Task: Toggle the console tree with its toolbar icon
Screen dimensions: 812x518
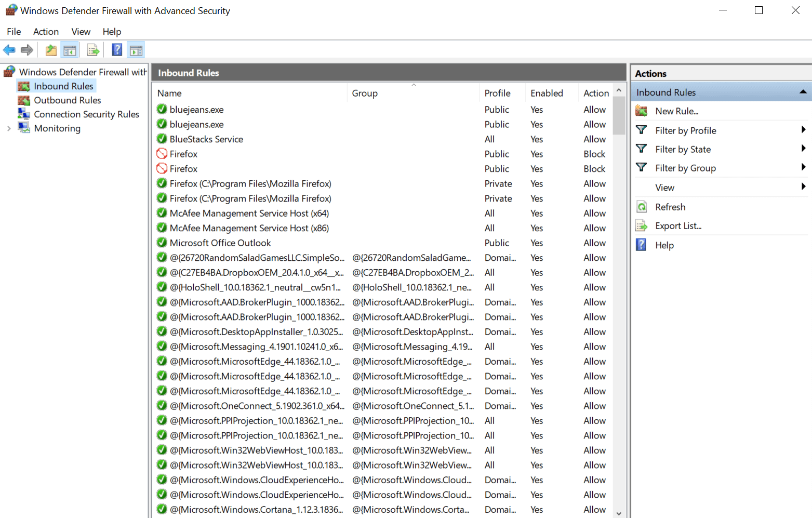Action: [x=70, y=49]
